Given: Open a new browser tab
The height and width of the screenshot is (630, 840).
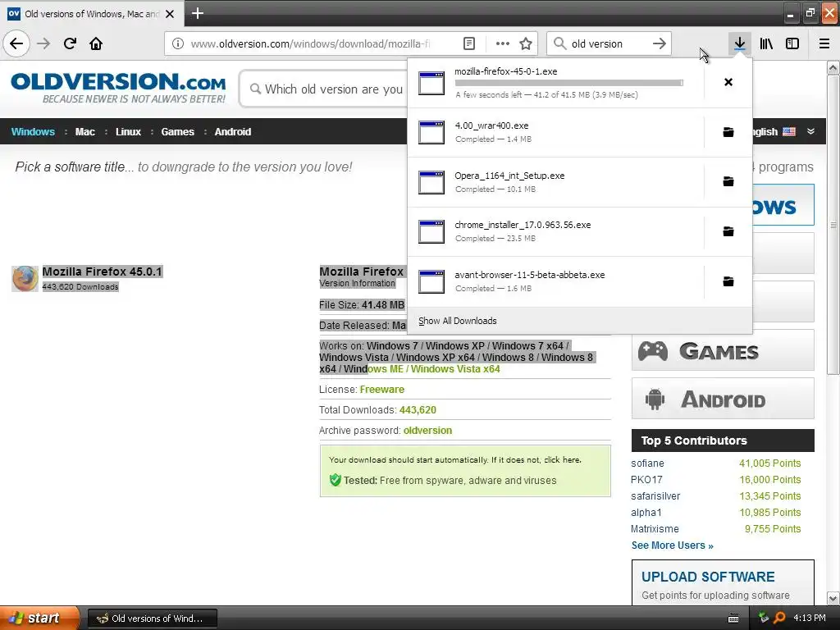Looking at the screenshot, I should point(197,13).
